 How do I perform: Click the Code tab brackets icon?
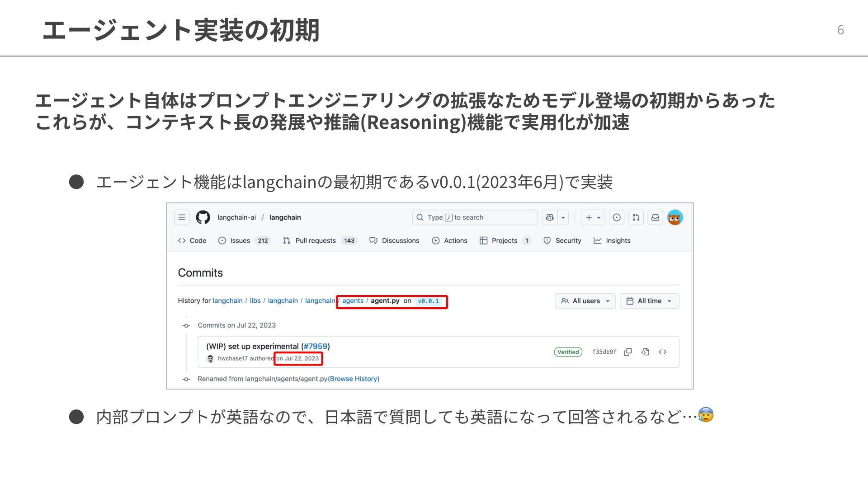point(182,240)
